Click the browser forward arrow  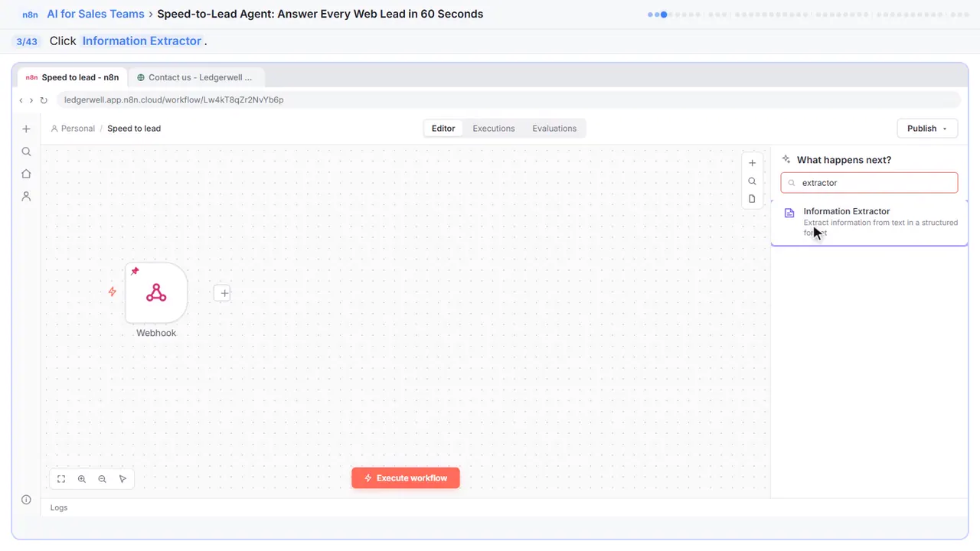(x=31, y=100)
